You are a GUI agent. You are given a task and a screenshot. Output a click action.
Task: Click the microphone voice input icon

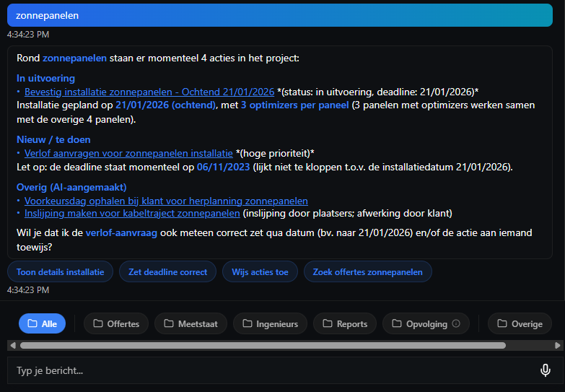[x=546, y=370]
